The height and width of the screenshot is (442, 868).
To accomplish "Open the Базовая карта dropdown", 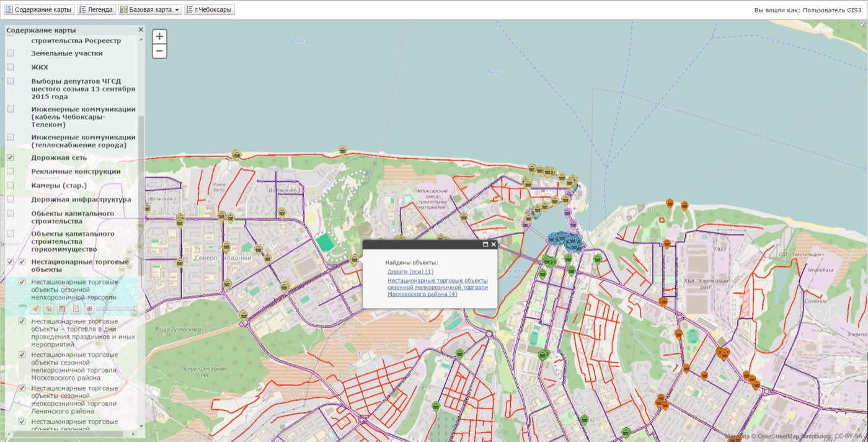I will coord(150,10).
